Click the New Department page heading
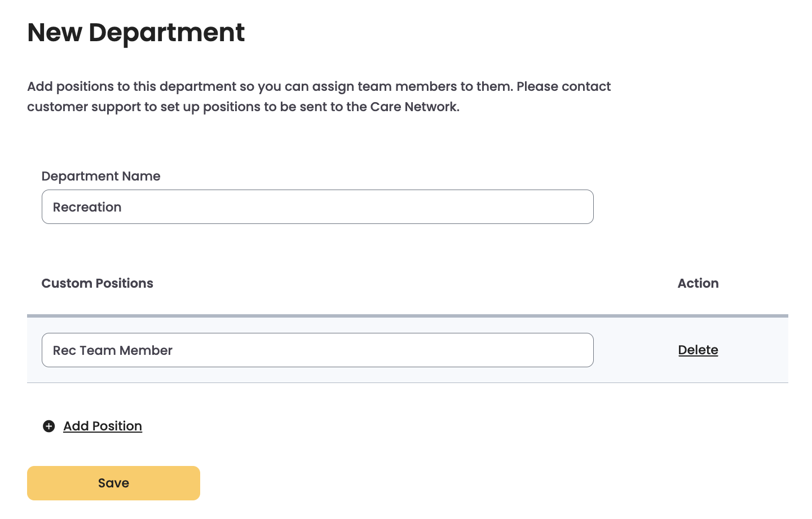Viewport: 812px width, 519px height. pyautogui.click(x=136, y=33)
